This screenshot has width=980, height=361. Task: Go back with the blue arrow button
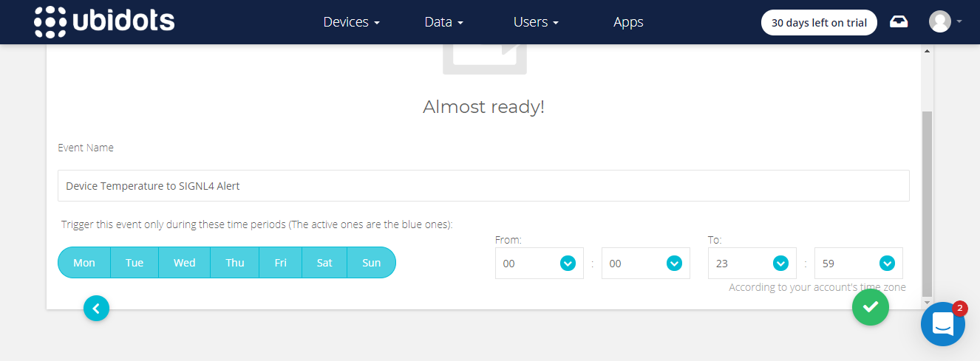pos(97,308)
